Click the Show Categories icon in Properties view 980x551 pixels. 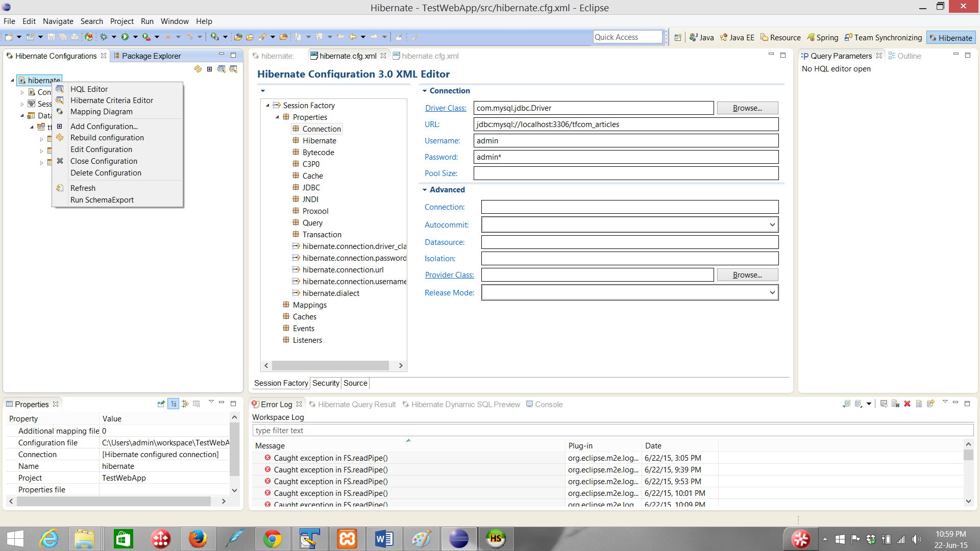[174, 404]
